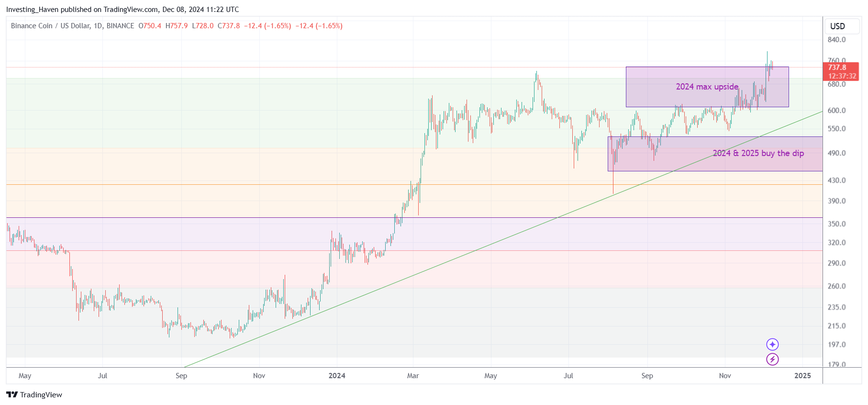Click the 490.0 price axis label
This screenshot has height=405, width=868.
pos(836,153)
